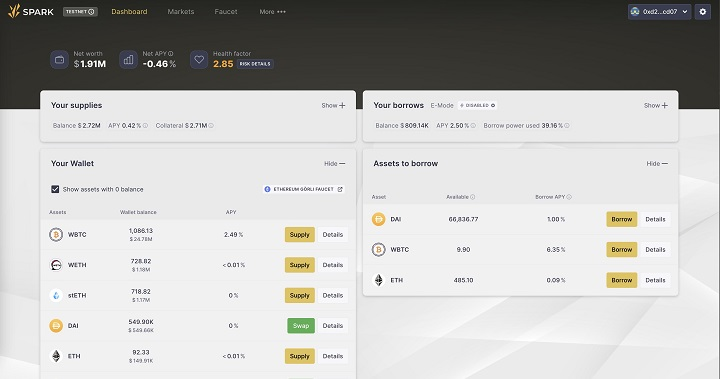
Task: Click the Available column info icon
Action: coord(472,197)
